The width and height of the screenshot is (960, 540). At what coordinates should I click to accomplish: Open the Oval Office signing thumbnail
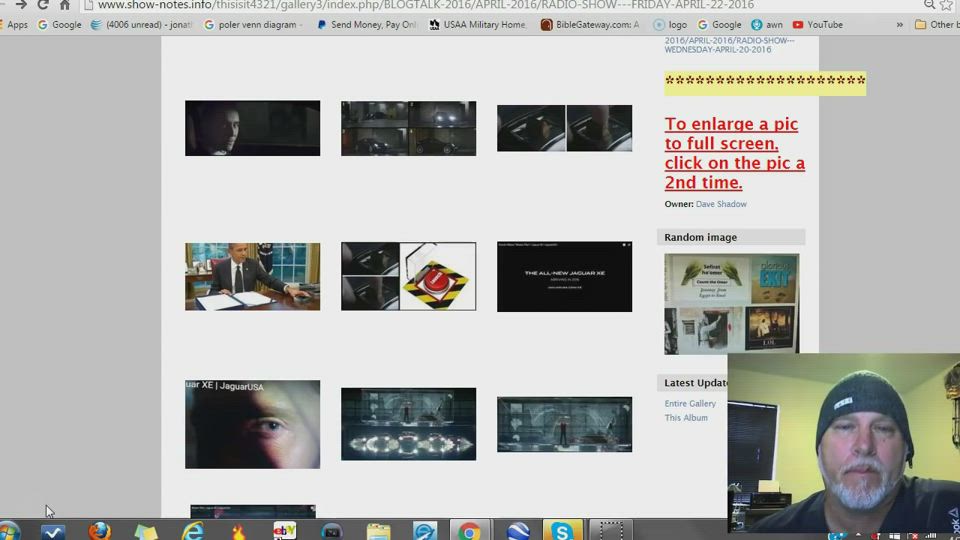252,276
